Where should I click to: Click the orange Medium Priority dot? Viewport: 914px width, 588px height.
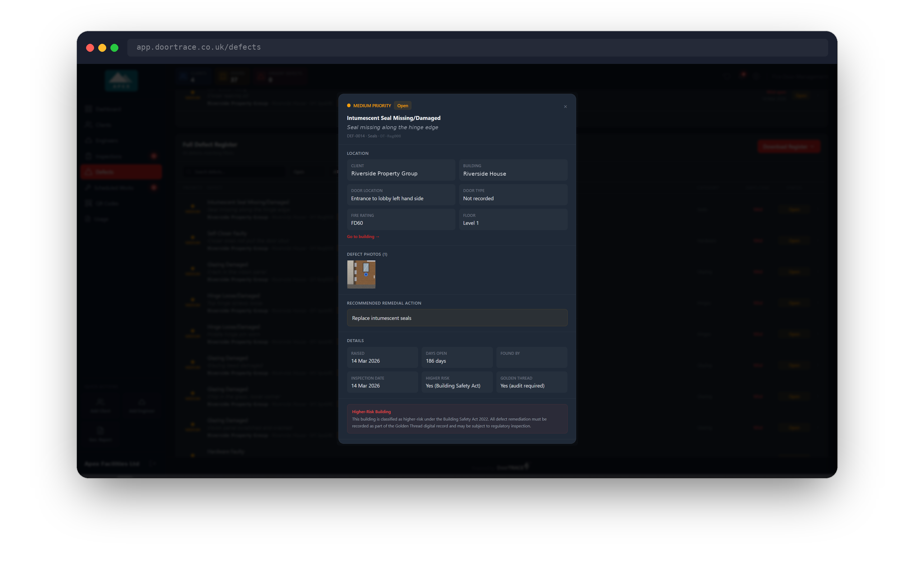tap(349, 105)
